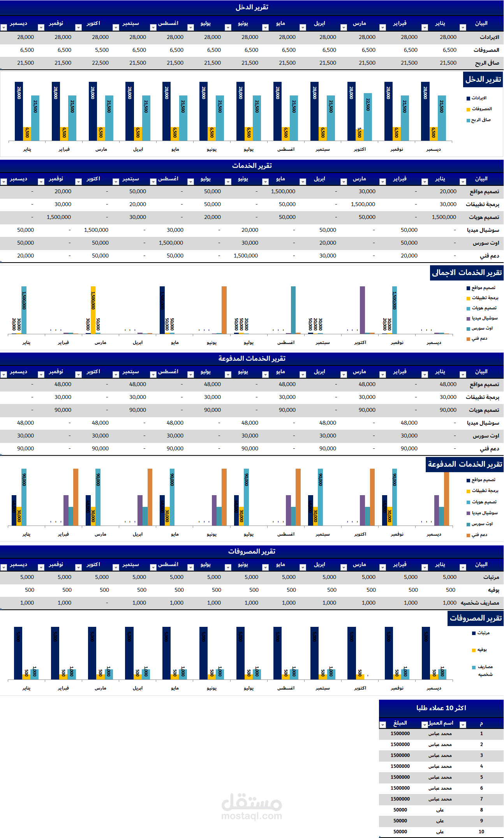Select '1,500,000' in تصميم مواقع row under مايو

pyautogui.click(x=283, y=192)
